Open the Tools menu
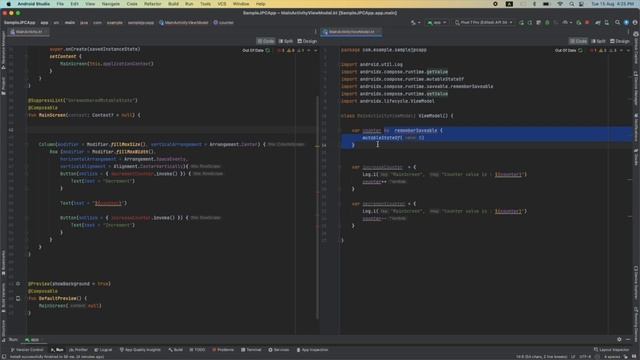 (205, 4)
